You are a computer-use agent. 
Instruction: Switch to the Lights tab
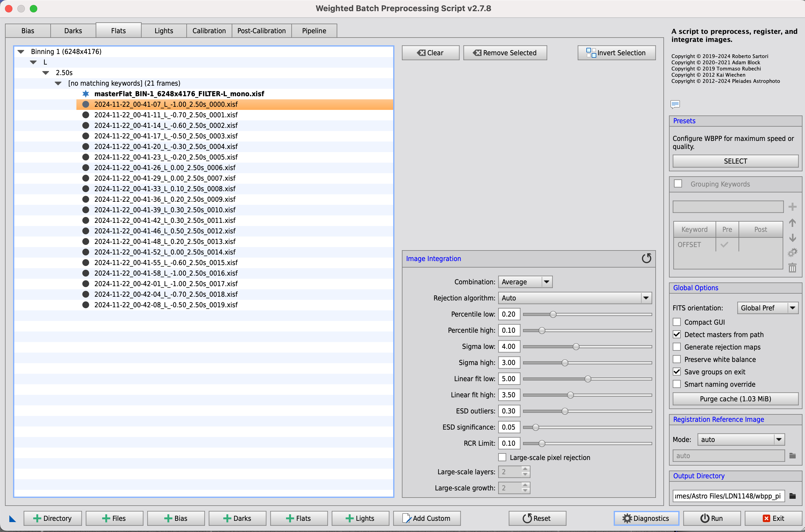164,30
